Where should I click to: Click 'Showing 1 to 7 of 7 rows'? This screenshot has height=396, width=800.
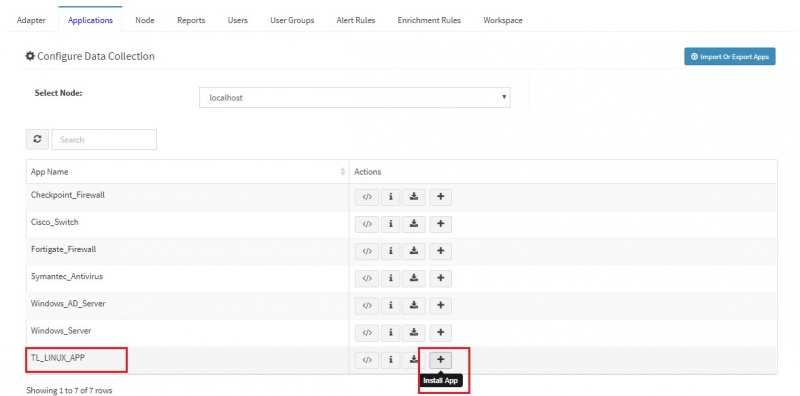(69, 390)
